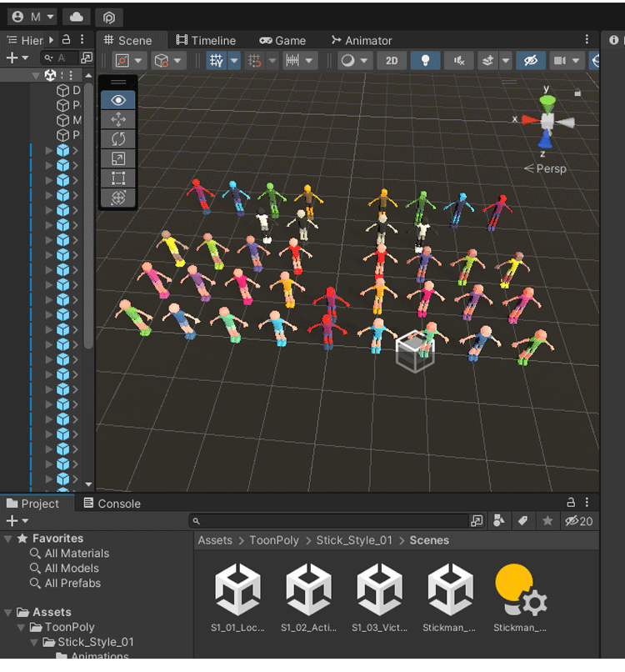The image size is (625, 672).
Task: Toggle 2D view mode in Scene
Action: click(x=391, y=61)
